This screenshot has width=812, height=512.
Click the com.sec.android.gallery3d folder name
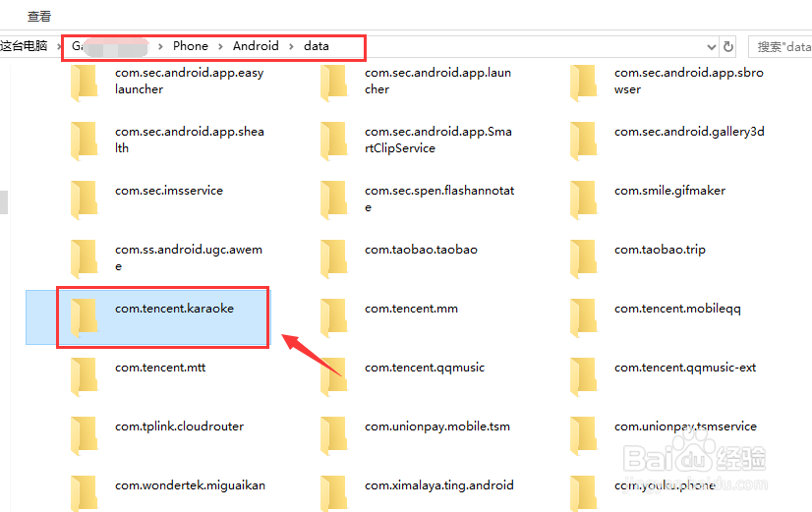[689, 132]
